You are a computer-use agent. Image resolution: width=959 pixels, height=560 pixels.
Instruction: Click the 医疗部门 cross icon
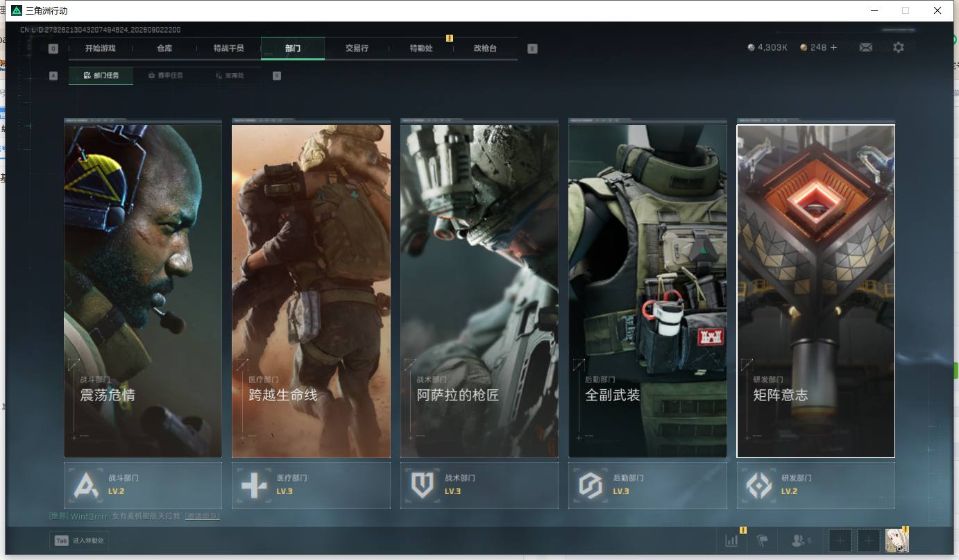(254, 485)
